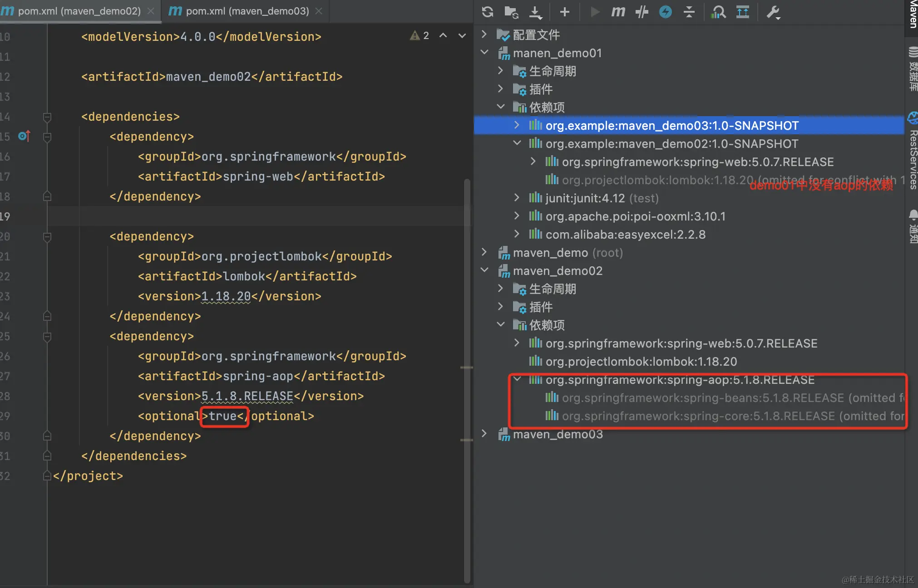Select pom.xml (maven_demo02) editor tab

pyautogui.click(x=79, y=11)
